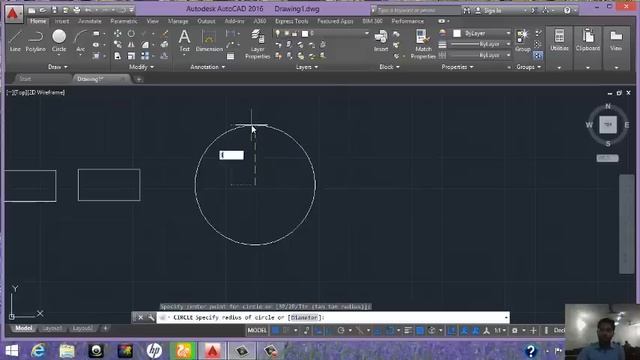
Task: Click the layer color swatch in Layers panel
Action: click(304, 33)
